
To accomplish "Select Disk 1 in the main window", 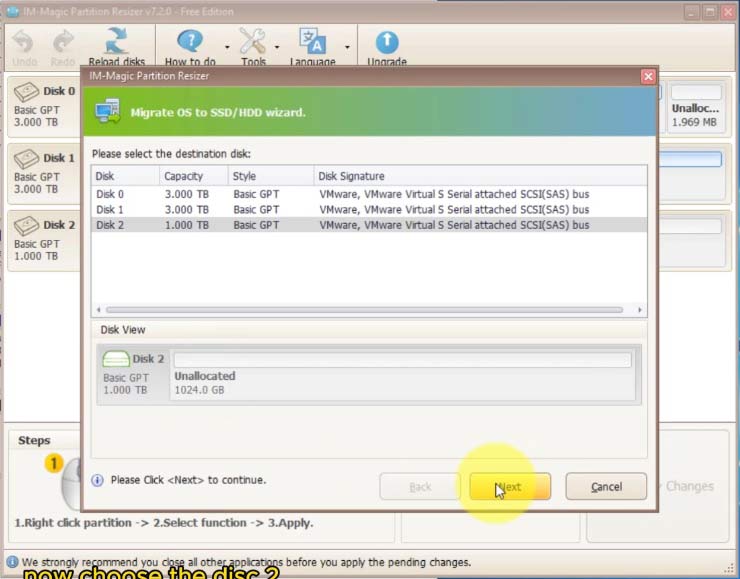I will (44, 174).
